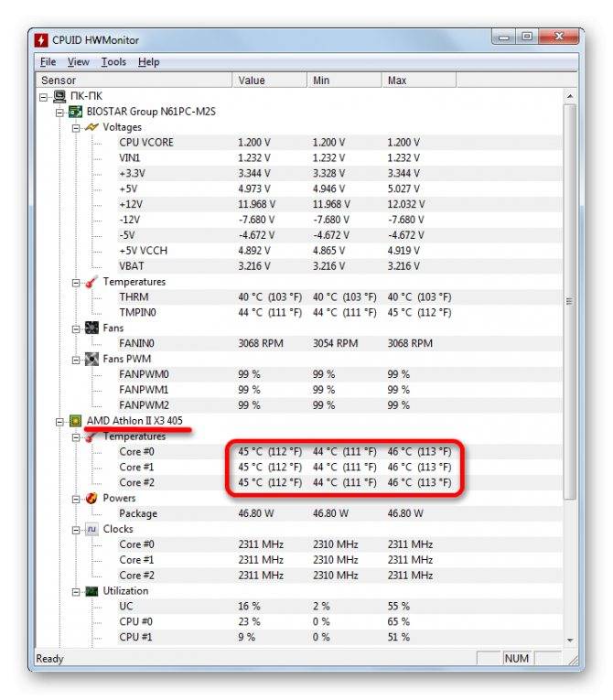Select the +12V row

[x=299, y=204]
